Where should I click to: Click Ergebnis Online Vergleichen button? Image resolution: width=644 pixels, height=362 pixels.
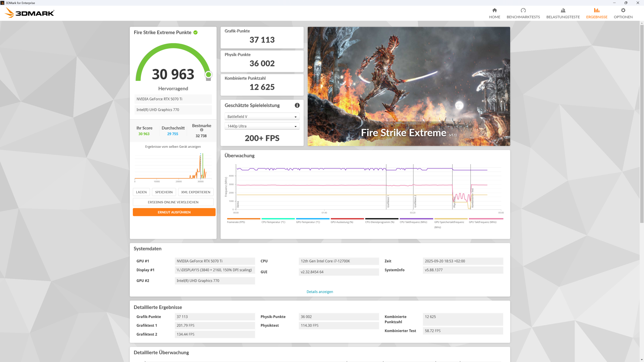[x=173, y=202]
